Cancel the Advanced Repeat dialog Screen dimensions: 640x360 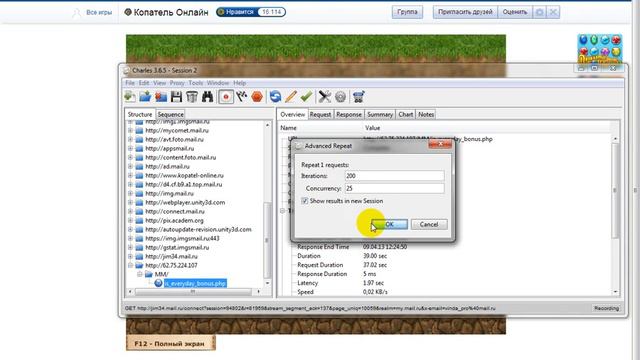(429, 224)
